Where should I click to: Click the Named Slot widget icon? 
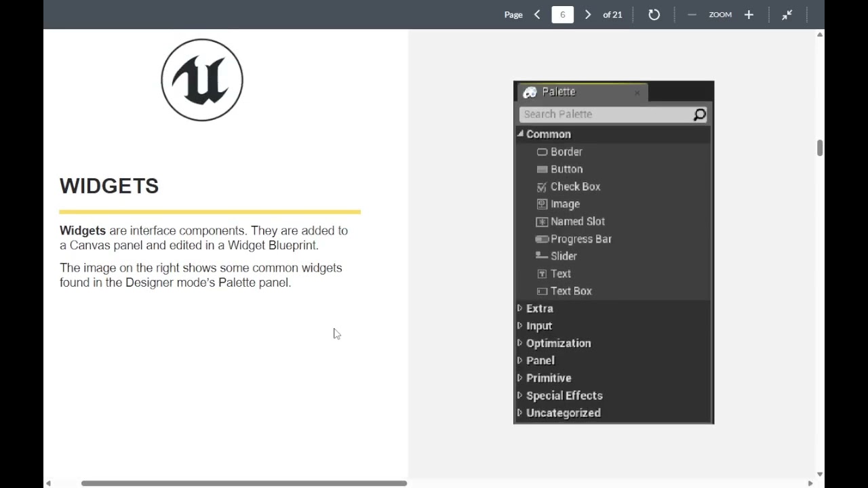pyautogui.click(x=542, y=222)
